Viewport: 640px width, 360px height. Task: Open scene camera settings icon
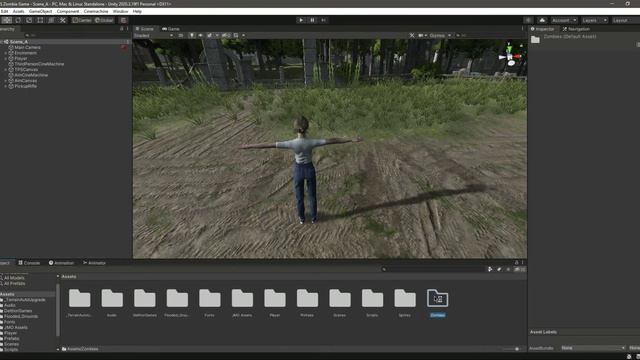421,36
